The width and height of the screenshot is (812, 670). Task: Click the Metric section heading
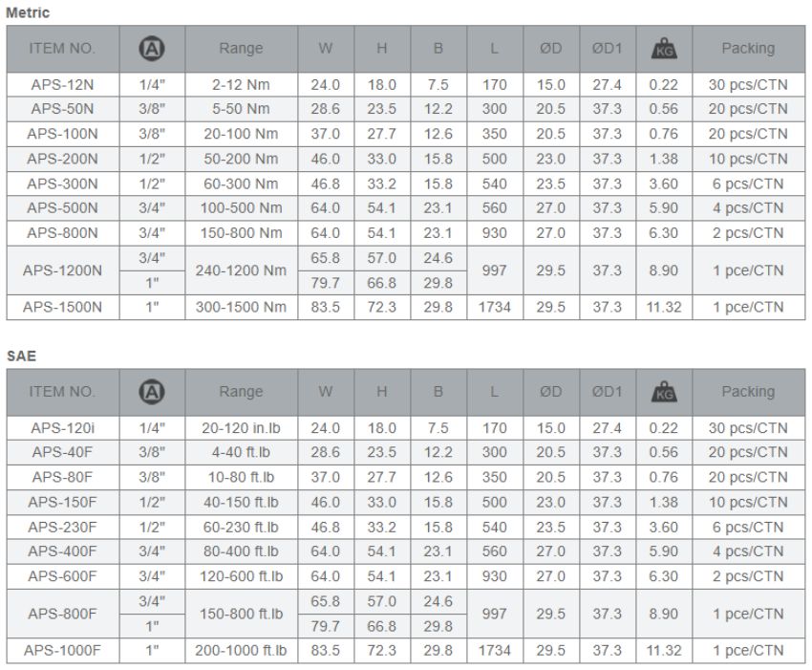28,12
